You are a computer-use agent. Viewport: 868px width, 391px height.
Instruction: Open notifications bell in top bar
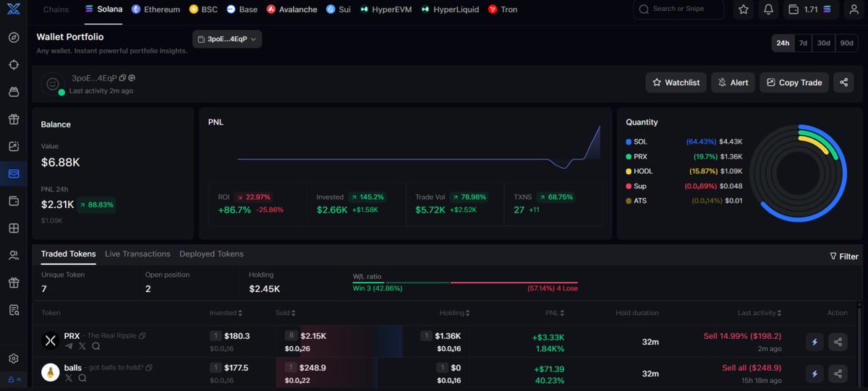click(x=768, y=9)
